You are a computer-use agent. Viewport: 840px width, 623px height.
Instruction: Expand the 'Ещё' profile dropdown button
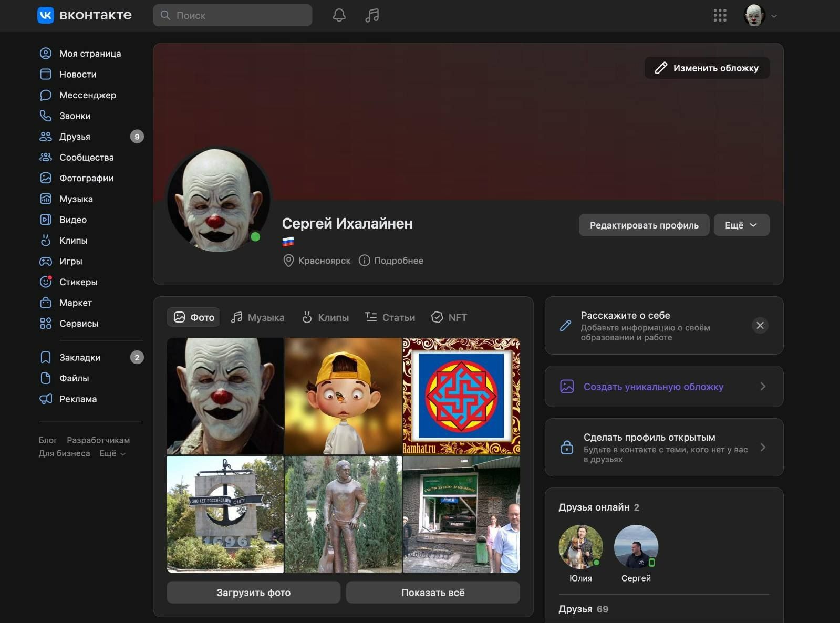741,225
